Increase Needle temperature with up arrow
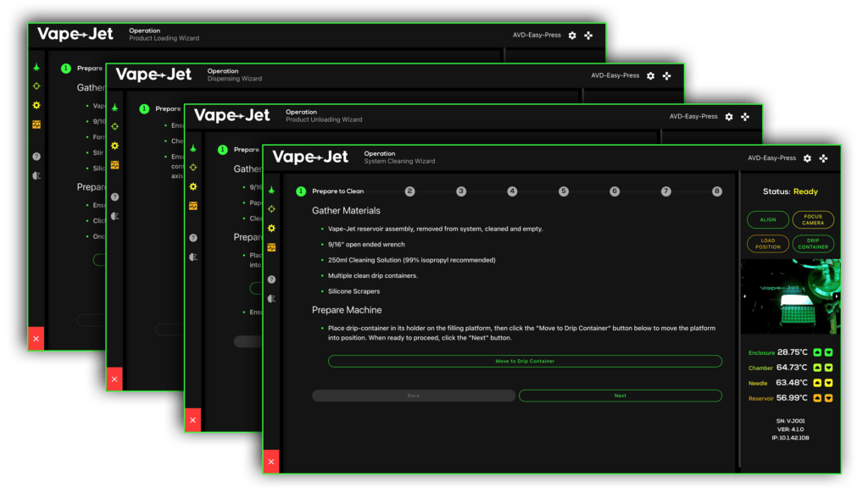The image size is (868, 498). point(817,383)
